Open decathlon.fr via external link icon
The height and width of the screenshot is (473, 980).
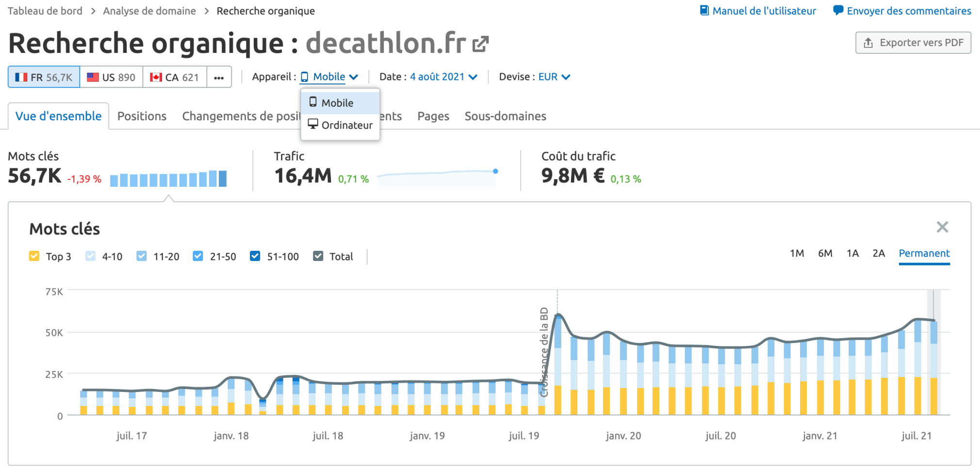[480, 43]
